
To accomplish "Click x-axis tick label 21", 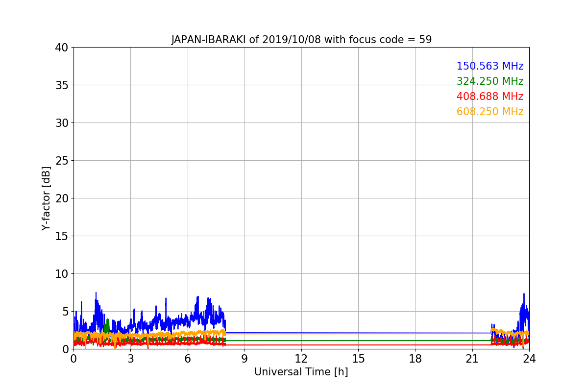I will [472, 359].
